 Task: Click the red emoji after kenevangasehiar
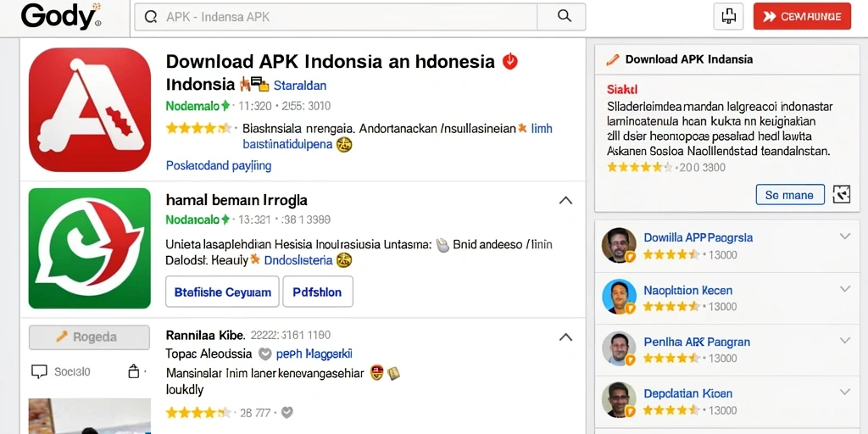click(x=377, y=373)
